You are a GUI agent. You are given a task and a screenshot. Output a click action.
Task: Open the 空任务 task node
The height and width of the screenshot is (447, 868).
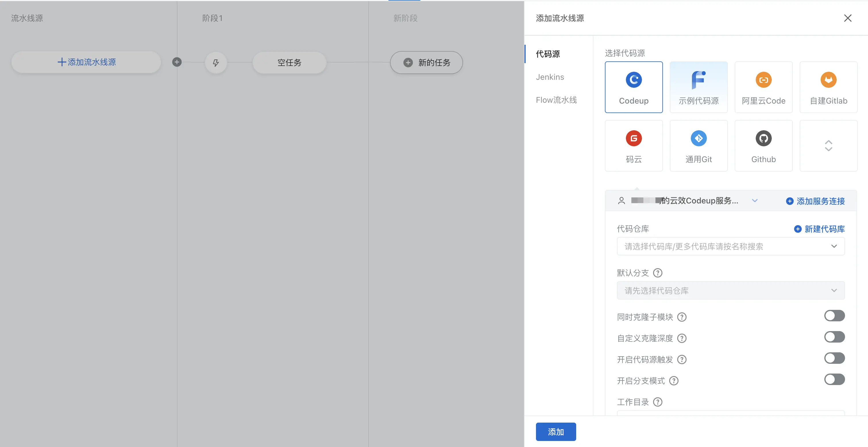(x=290, y=63)
